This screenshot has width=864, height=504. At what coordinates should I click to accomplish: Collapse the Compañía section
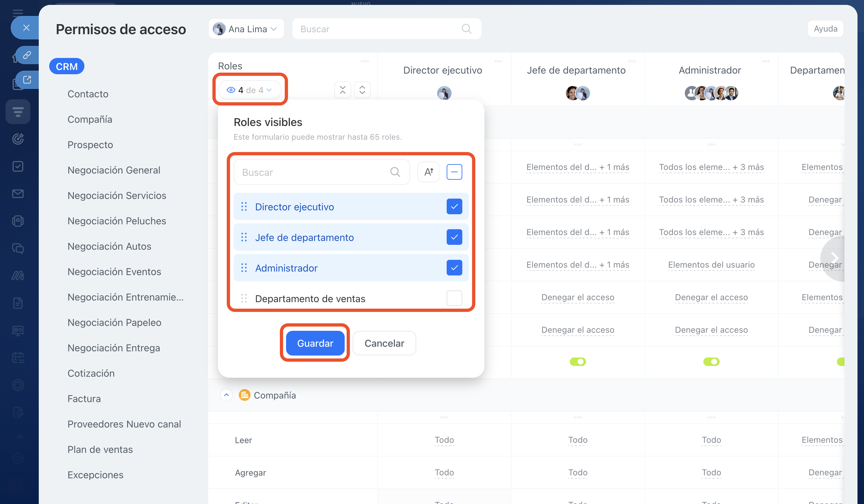226,395
